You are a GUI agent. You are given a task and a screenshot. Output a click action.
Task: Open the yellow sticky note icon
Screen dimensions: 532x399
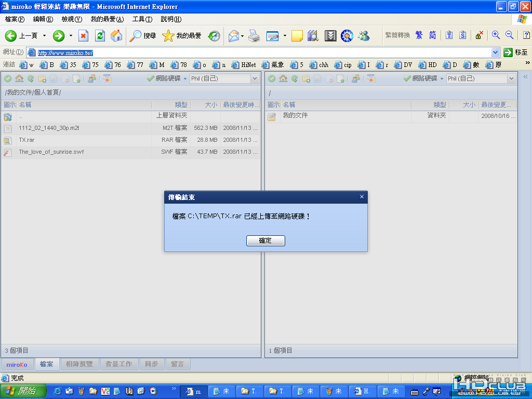pyautogui.click(x=297, y=35)
